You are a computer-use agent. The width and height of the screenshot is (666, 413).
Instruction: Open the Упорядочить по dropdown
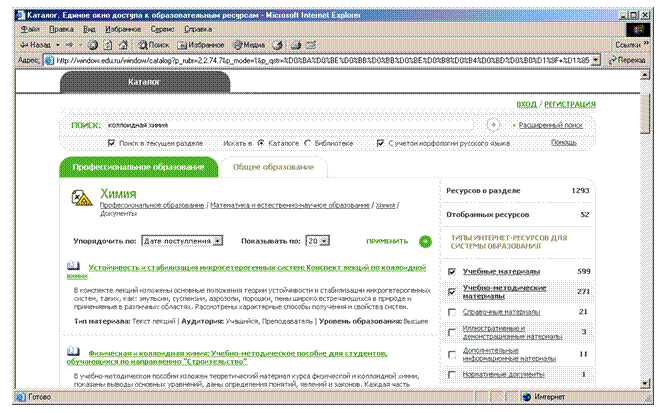182,241
